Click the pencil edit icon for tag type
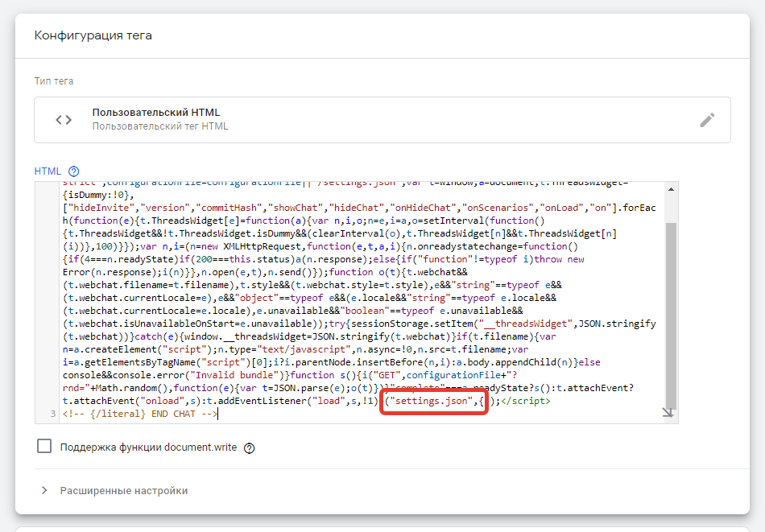 point(707,120)
